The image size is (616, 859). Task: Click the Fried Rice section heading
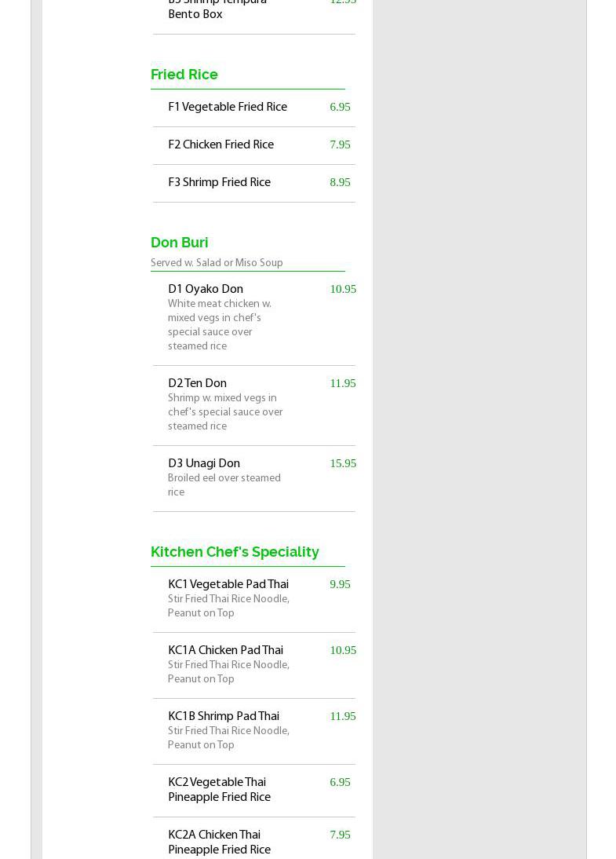(x=184, y=74)
